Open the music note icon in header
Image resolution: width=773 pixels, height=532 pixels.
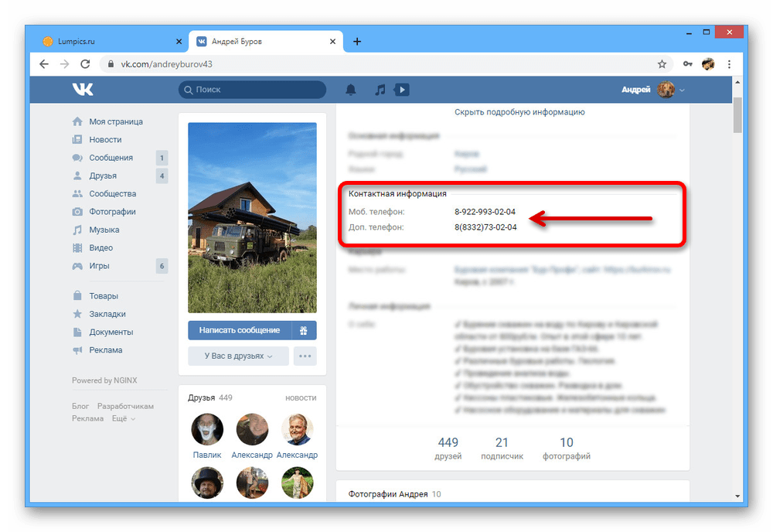pyautogui.click(x=380, y=90)
